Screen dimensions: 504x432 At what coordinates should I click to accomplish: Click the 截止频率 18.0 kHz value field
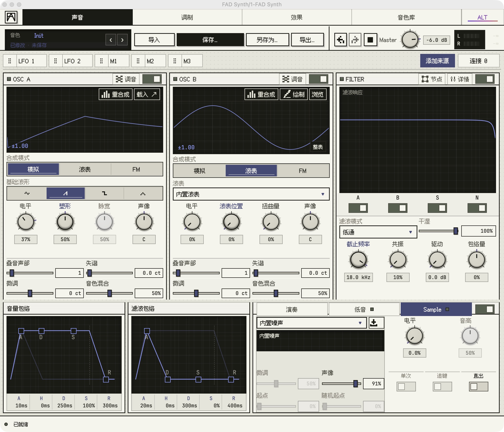(358, 277)
